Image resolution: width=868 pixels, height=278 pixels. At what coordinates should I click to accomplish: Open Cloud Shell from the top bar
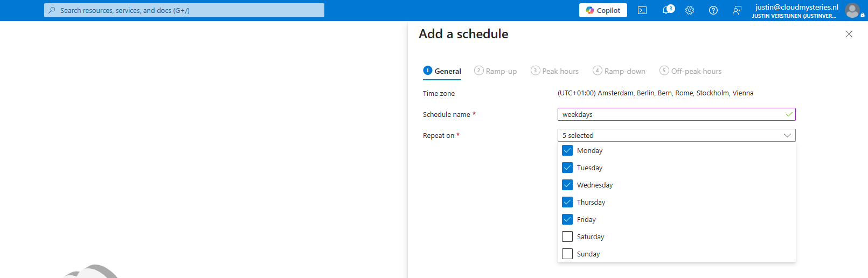click(642, 10)
